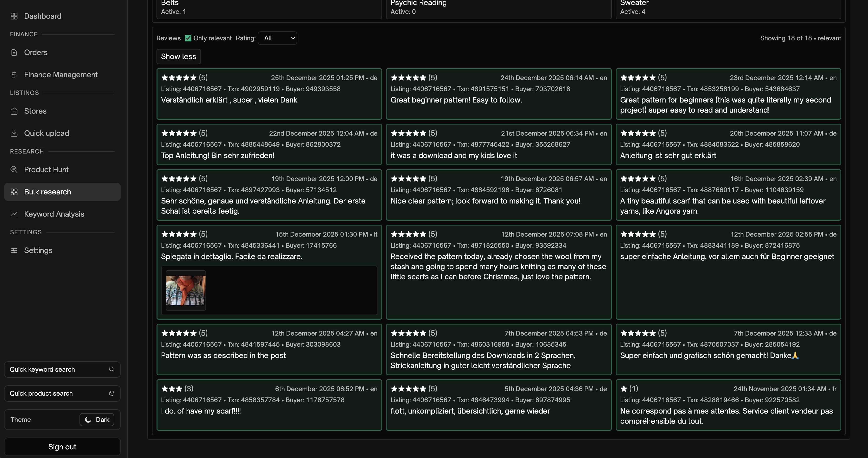Open the Bulk research menu item
Viewport: 868px width, 458px height.
[47, 192]
